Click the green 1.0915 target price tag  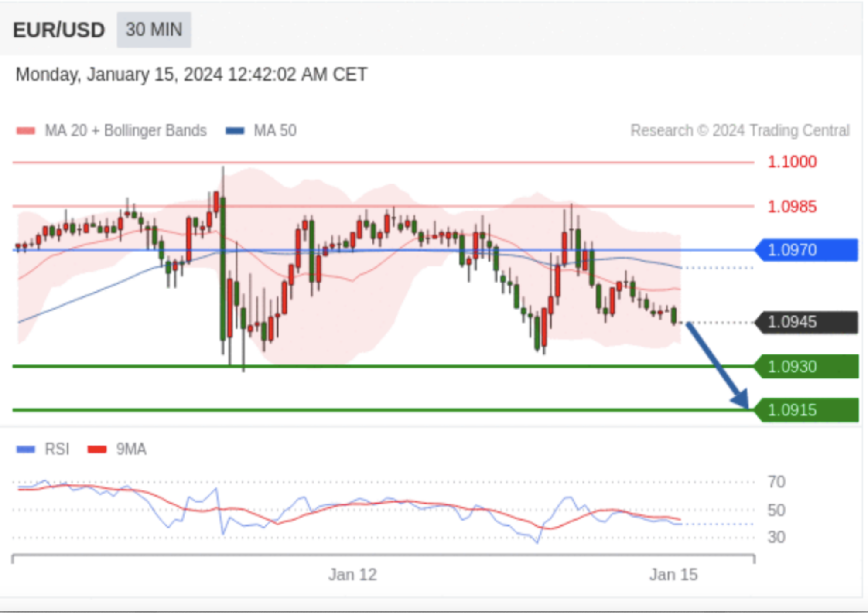tap(806, 410)
